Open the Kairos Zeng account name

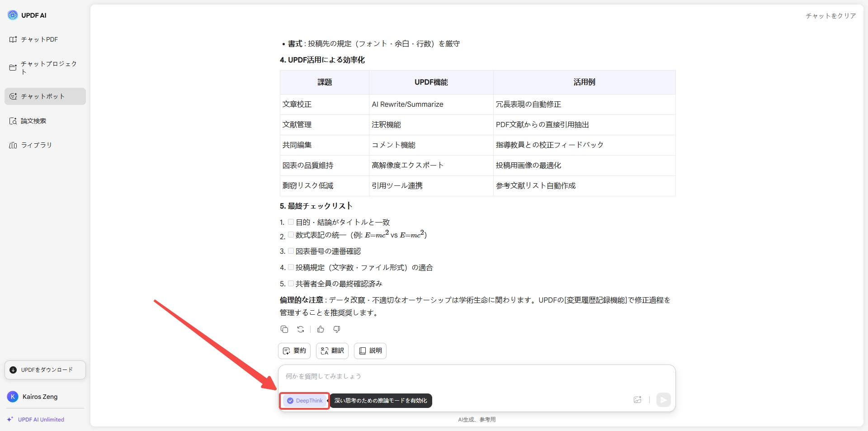click(40, 397)
